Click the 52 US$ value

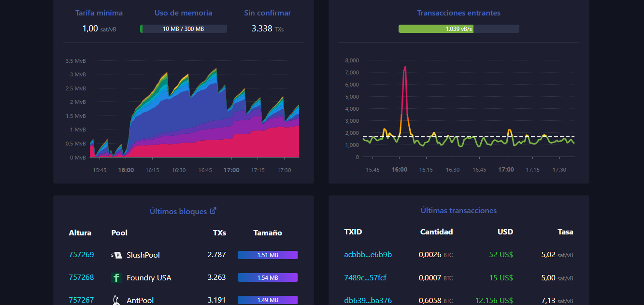click(501, 255)
